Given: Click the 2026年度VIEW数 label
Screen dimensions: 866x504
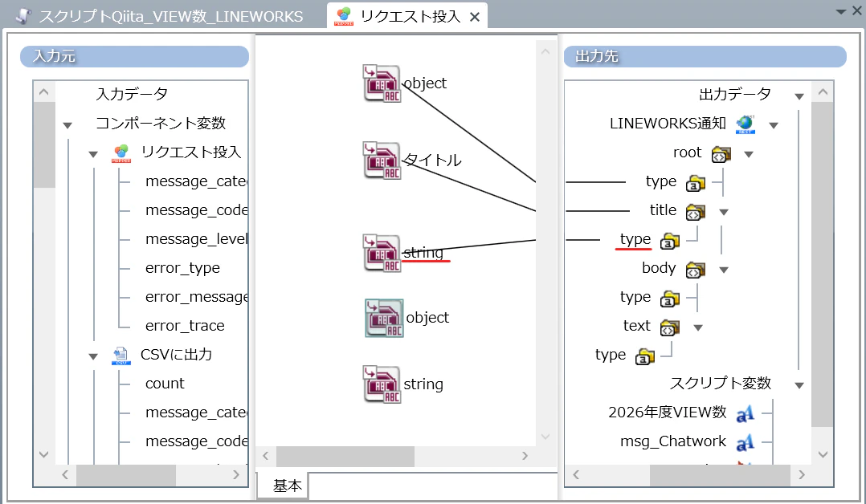Looking at the screenshot, I should click(x=667, y=413).
